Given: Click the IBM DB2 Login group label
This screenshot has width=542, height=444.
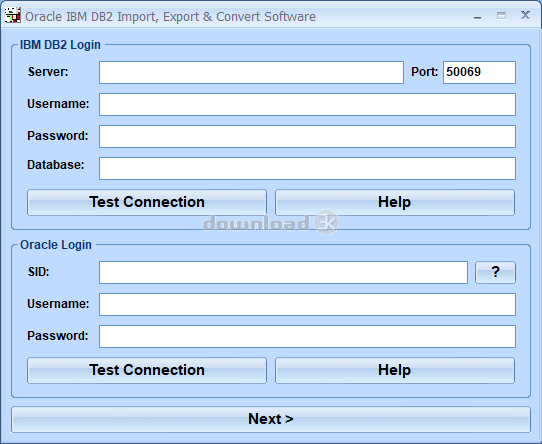Looking at the screenshot, I should 60,45.
